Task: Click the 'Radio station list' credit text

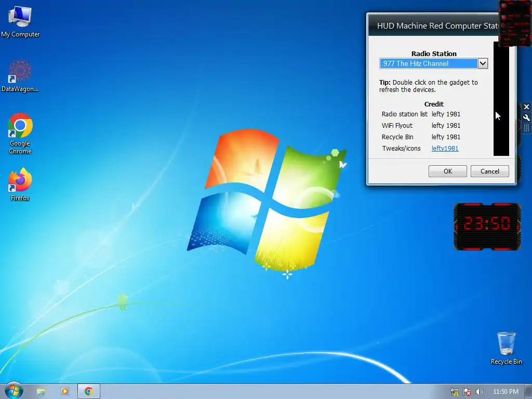Action: tap(404, 114)
